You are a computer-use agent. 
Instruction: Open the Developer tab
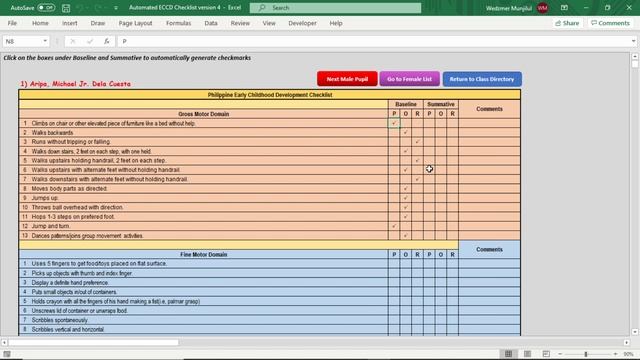click(x=302, y=23)
